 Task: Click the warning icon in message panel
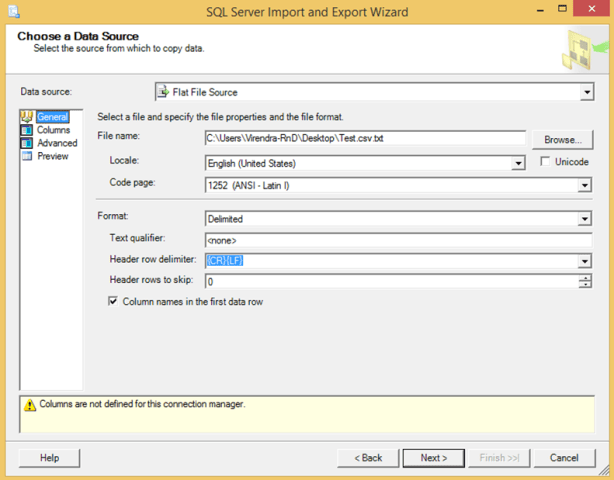point(30,405)
